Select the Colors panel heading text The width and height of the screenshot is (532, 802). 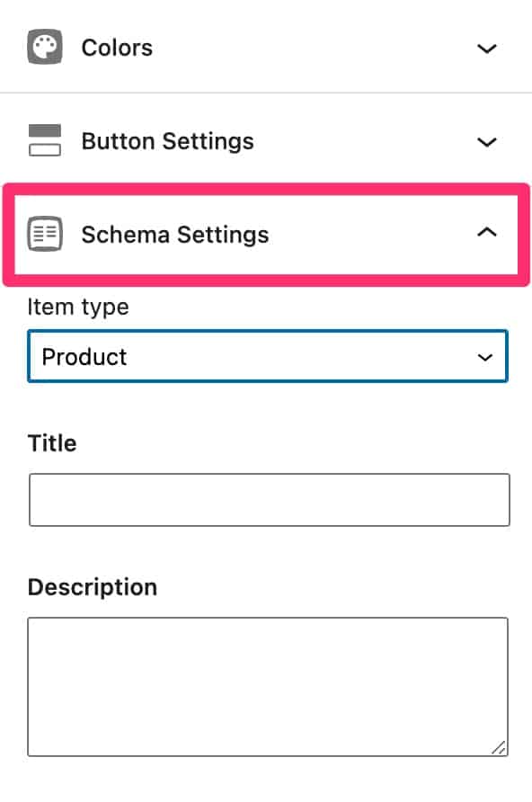[x=117, y=48]
